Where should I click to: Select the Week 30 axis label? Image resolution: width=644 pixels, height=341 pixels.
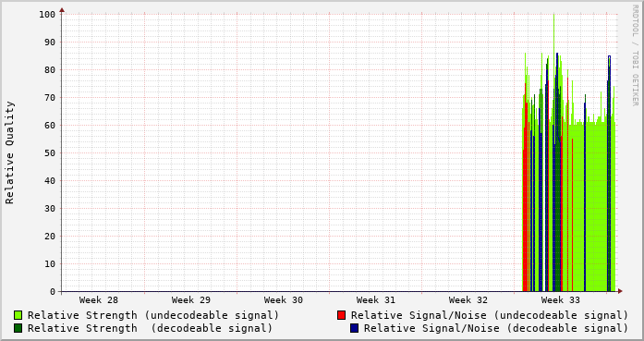(x=284, y=300)
